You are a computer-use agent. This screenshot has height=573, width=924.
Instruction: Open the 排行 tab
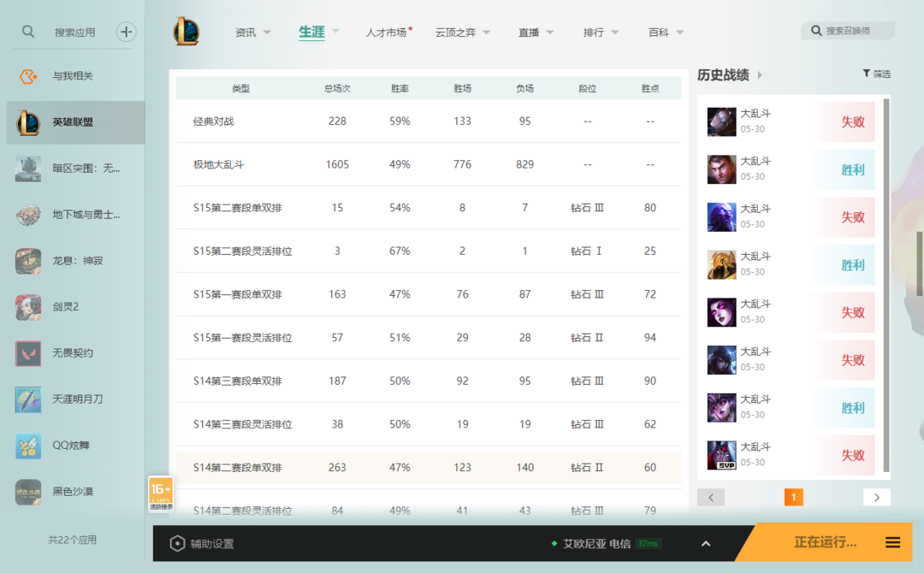click(594, 32)
